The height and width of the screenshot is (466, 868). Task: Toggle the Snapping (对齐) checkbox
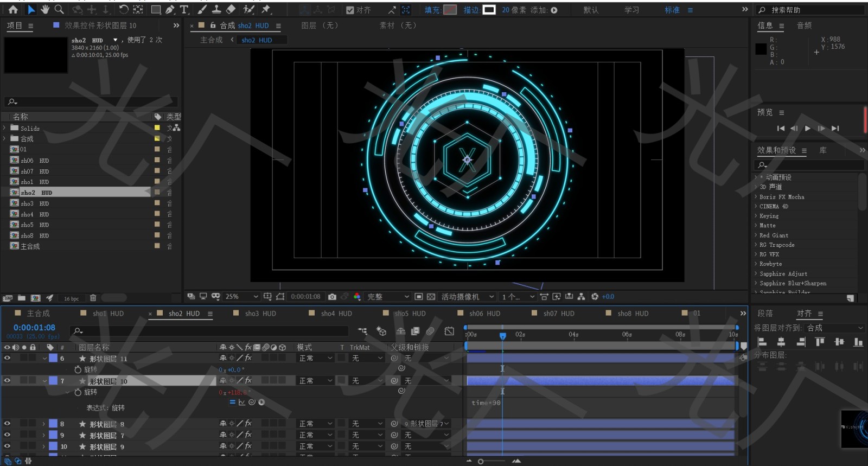(350, 10)
